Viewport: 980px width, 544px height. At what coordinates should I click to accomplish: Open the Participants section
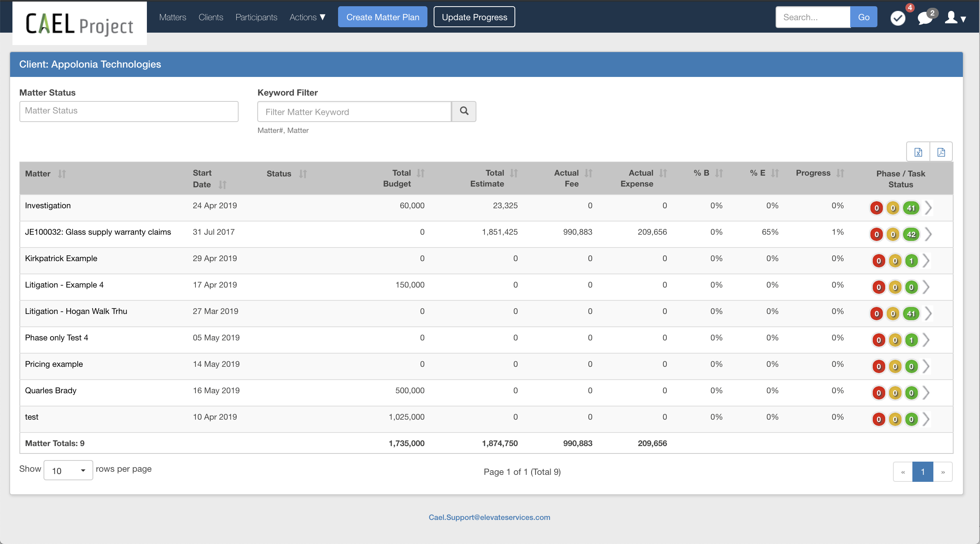[x=256, y=17]
